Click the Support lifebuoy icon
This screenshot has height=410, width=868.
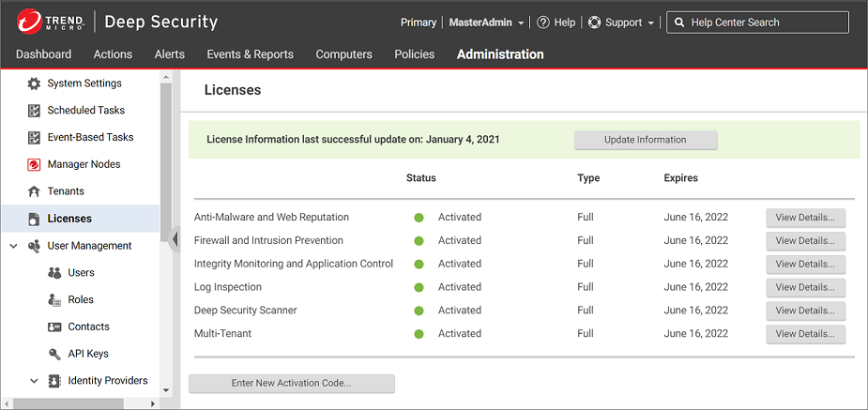(594, 23)
